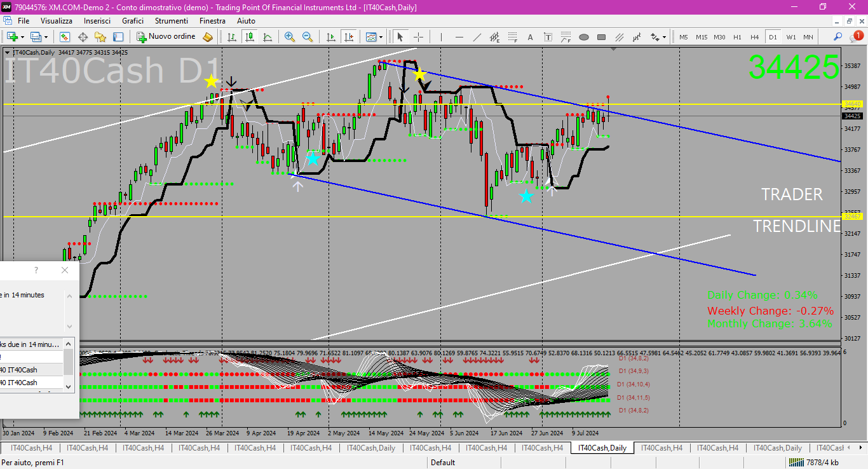Click the Nuovo ordine button
Viewport: 868px width, 469px height.
tap(166, 37)
